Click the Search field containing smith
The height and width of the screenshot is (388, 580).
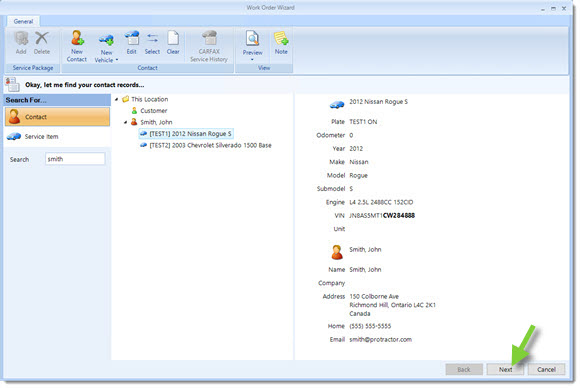tap(75, 159)
